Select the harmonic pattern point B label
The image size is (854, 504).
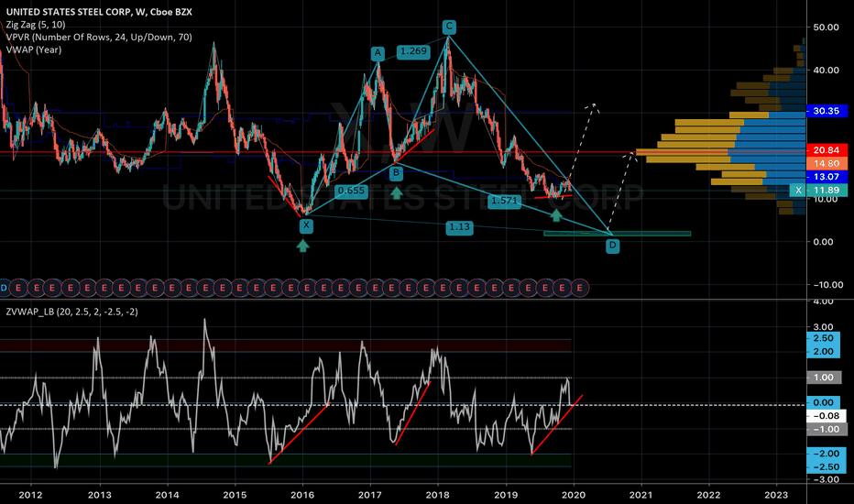pos(396,174)
